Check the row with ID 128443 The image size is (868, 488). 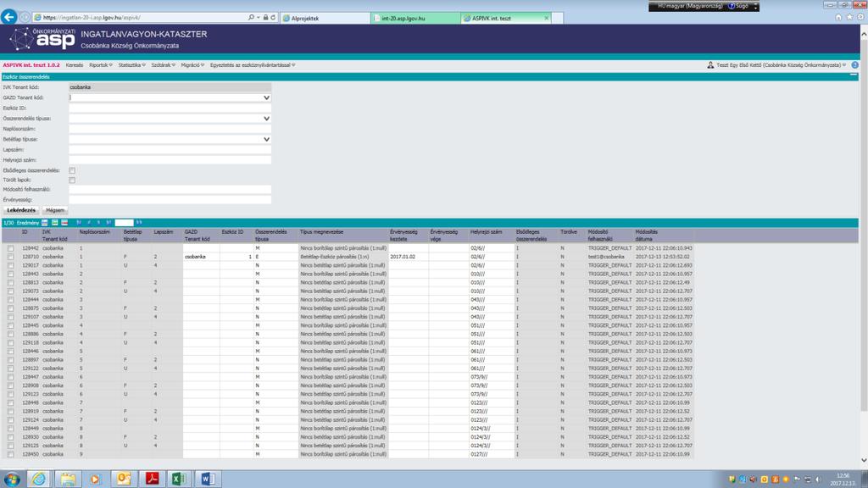(10, 274)
